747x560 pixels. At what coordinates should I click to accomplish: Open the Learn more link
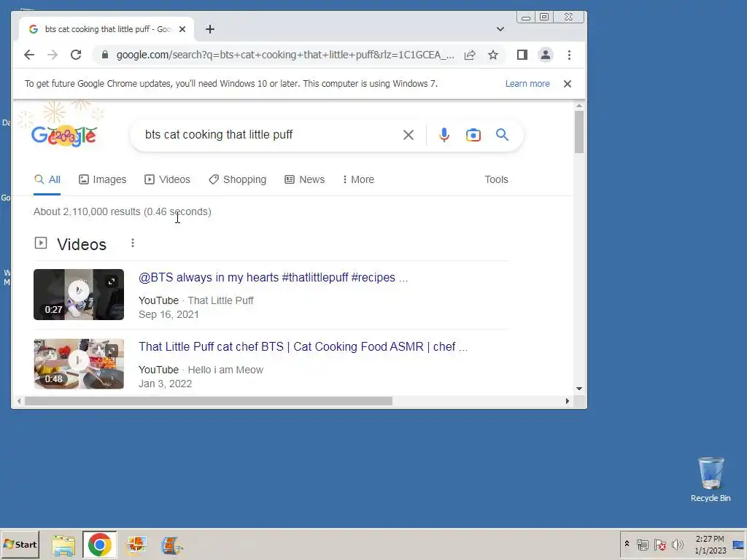click(x=527, y=84)
